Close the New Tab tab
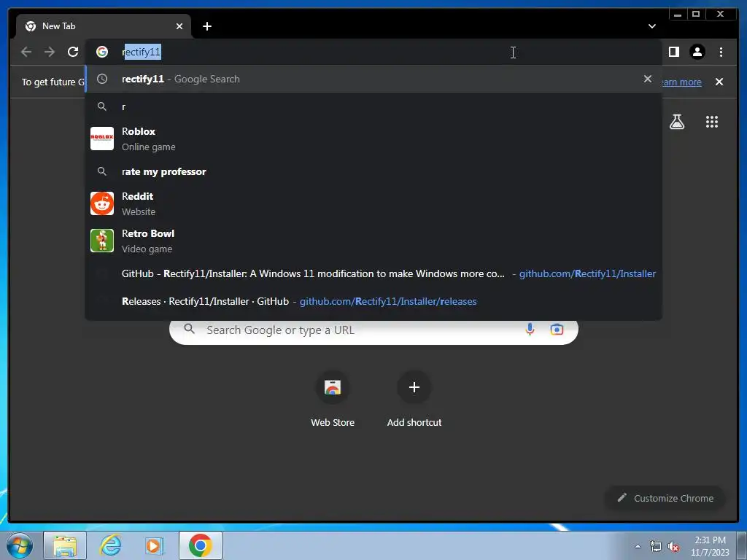 click(x=179, y=26)
